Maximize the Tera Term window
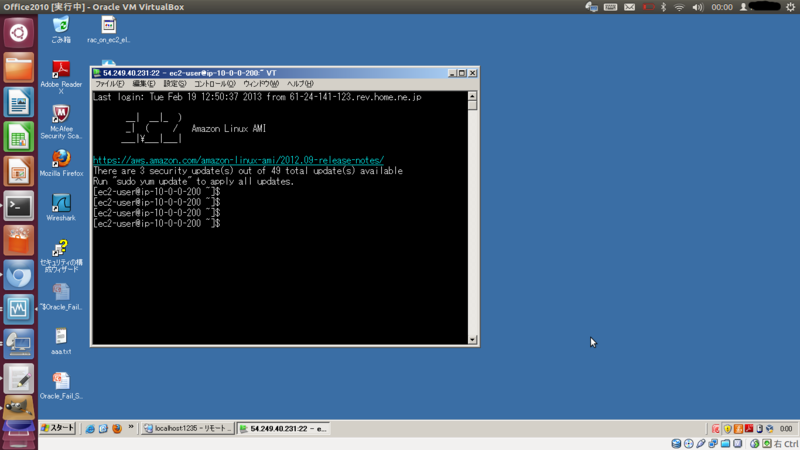The width and height of the screenshot is (800, 450). (462, 73)
